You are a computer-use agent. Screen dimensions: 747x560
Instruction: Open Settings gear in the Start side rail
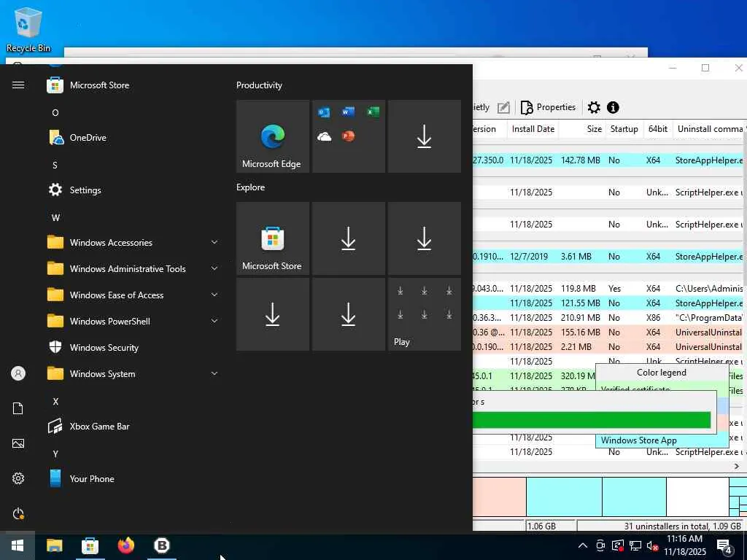click(x=18, y=478)
